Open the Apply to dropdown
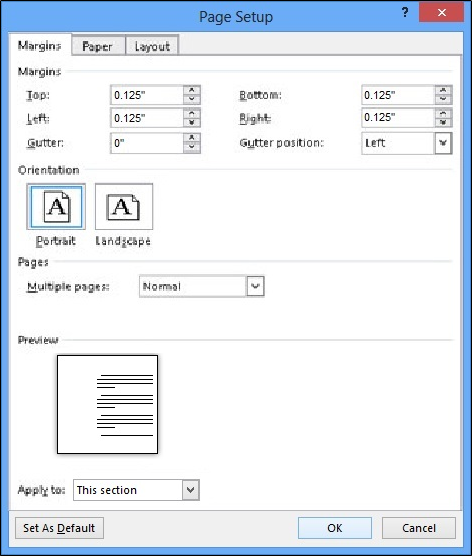472x556 pixels. [x=190, y=490]
